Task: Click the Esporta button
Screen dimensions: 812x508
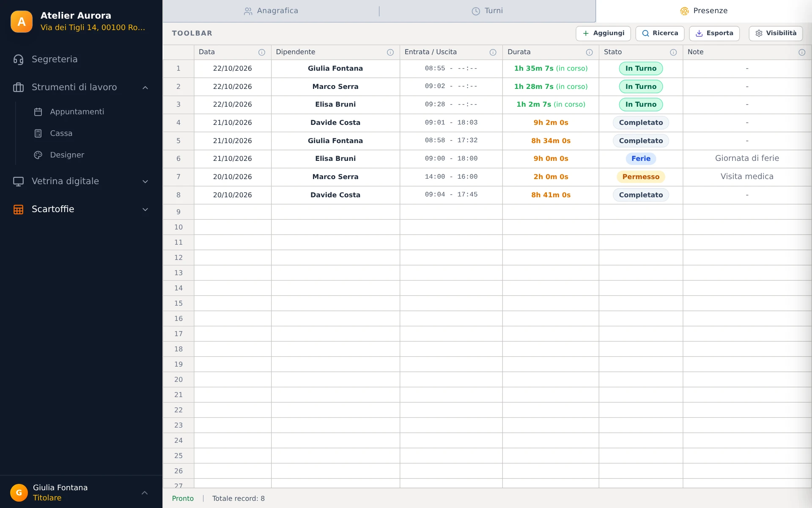Action: coord(714,33)
